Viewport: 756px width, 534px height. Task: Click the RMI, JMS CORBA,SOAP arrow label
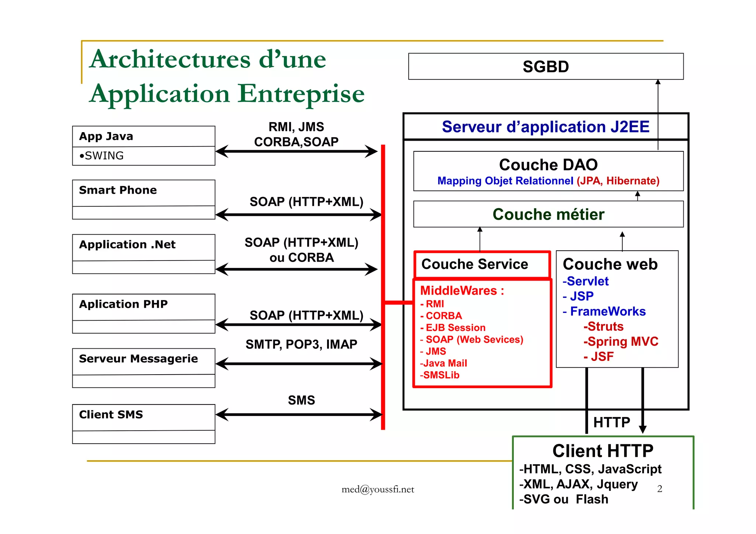point(296,134)
